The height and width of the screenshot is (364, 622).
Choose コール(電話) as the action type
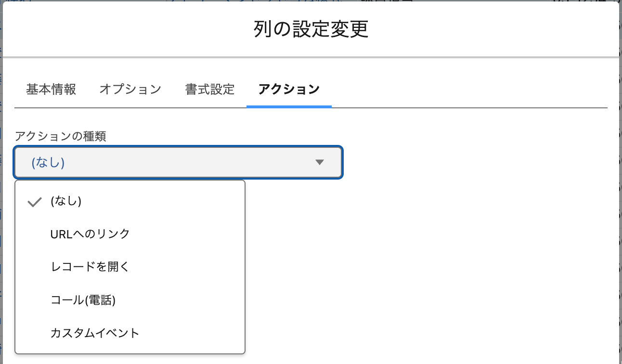83,300
